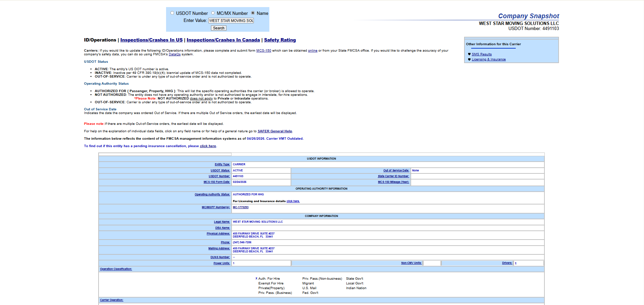Click the MCS-150 form link
The width and height of the screenshot is (644, 305).
click(x=264, y=51)
